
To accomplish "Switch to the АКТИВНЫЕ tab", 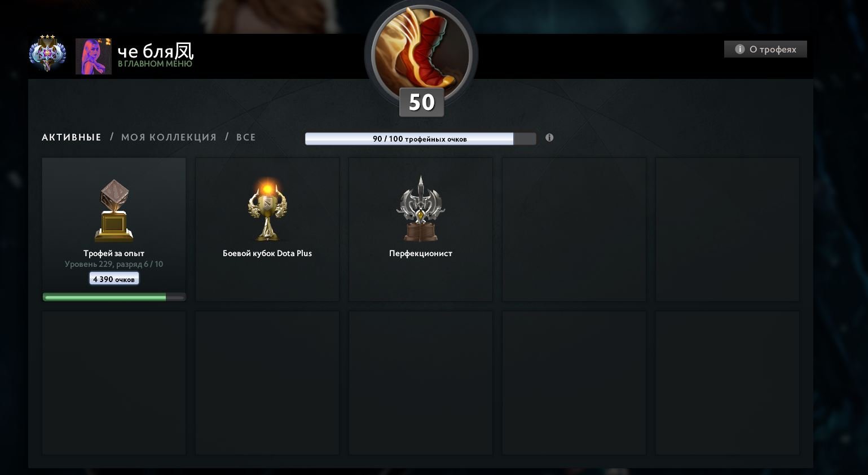I will [x=72, y=137].
